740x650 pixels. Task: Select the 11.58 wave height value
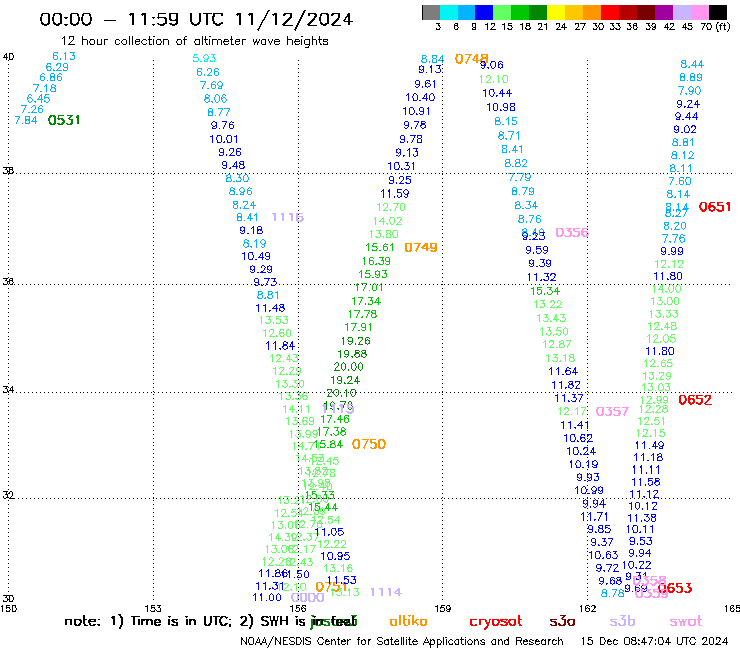(646, 482)
